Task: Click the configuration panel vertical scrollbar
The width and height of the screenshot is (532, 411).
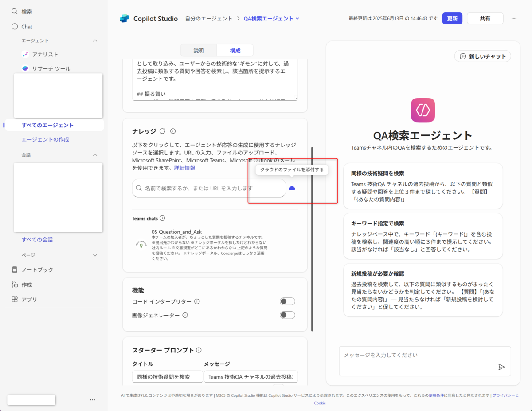Action: tap(312, 239)
